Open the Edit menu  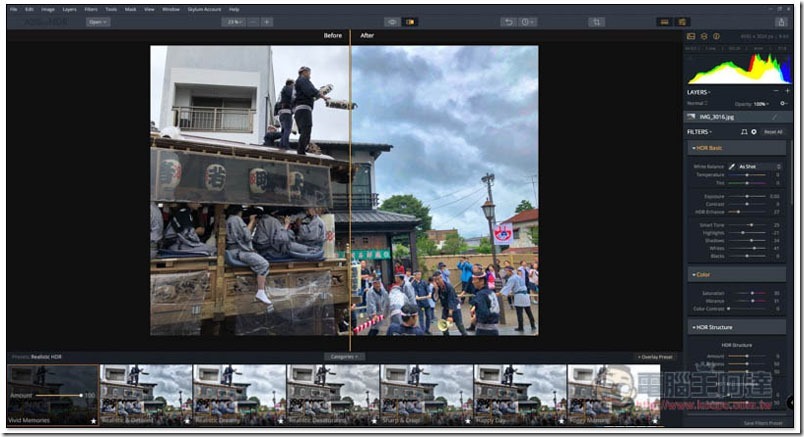click(29, 9)
